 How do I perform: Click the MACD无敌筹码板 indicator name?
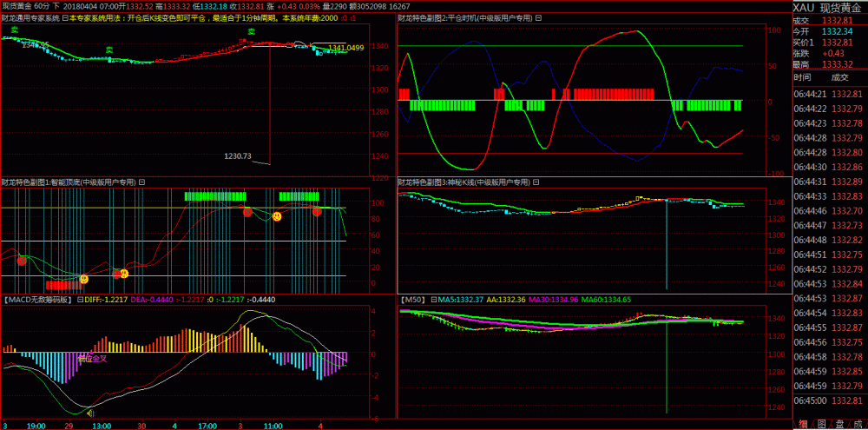[37, 300]
